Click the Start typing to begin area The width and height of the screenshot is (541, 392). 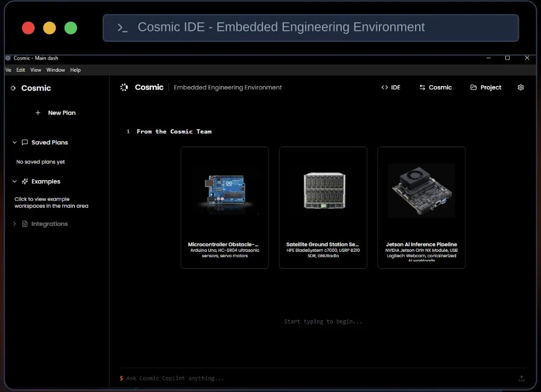point(323,322)
